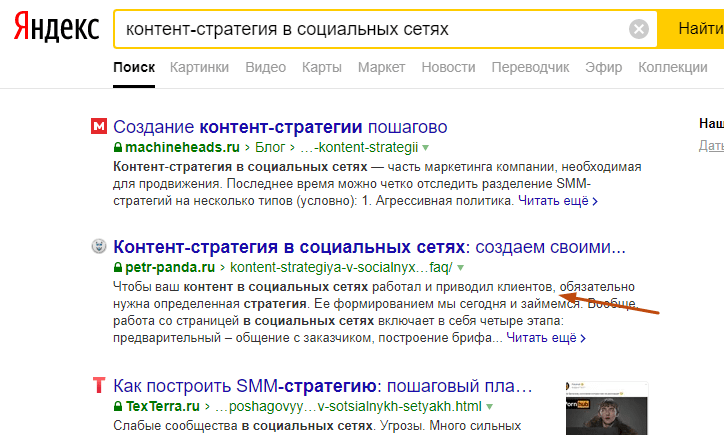Open the Блог breadcrumb link
The image size is (724, 435).
click(270, 147)
